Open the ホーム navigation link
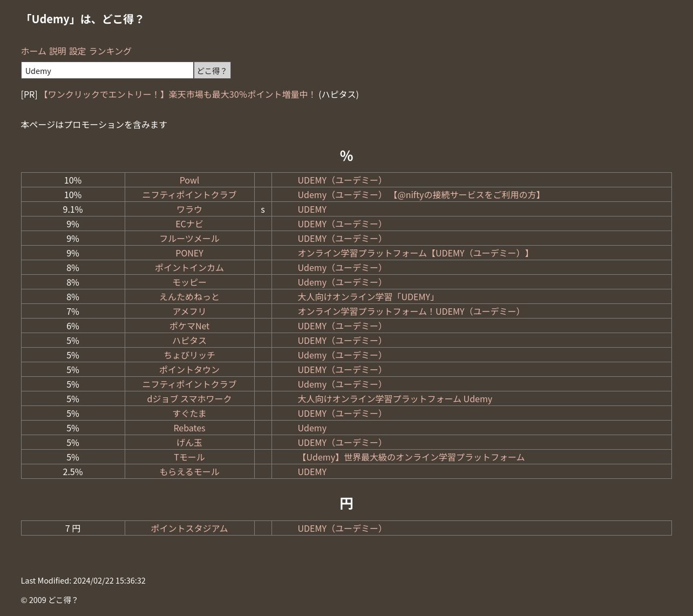This screenshot has height=616, width=693. 33,51
